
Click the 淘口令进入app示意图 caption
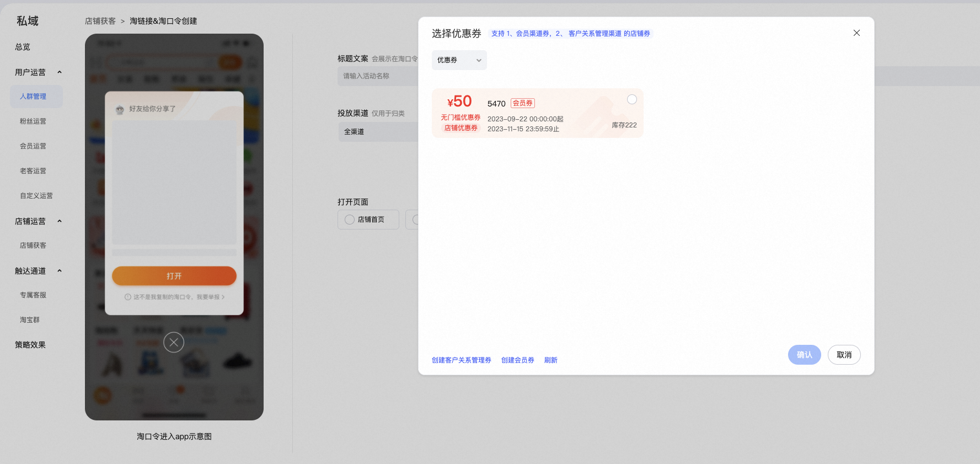[x=174, y=436]
